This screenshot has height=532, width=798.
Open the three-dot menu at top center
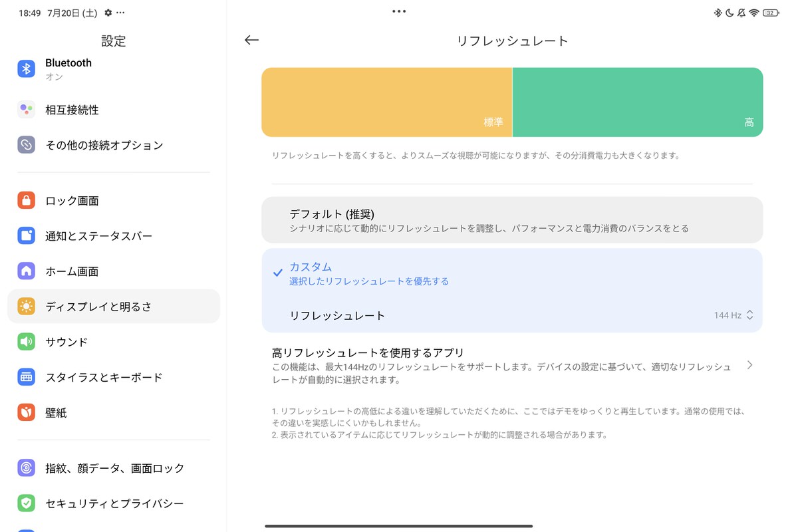pos(399,11)
